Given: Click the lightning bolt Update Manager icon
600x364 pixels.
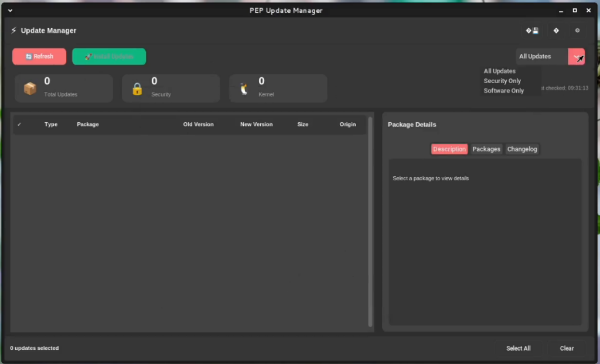Looking at the screenshot, I should pyautogui.click(x=13, y=30).
